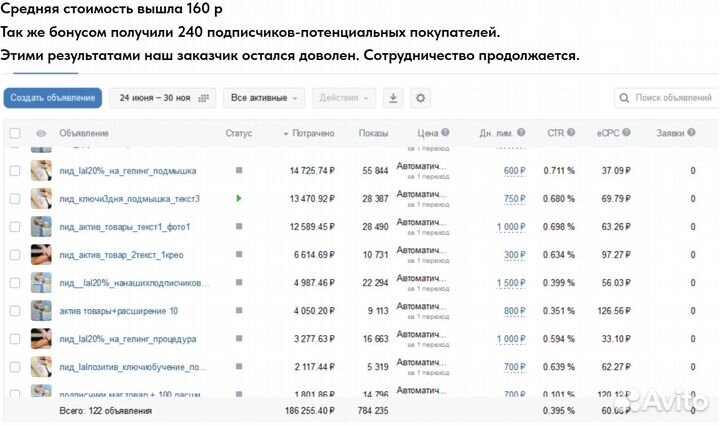Click stopped status icon for лид_lal20%_на_гелинг_подмышка
Viewport: 720px width, 426px height.
239,170
